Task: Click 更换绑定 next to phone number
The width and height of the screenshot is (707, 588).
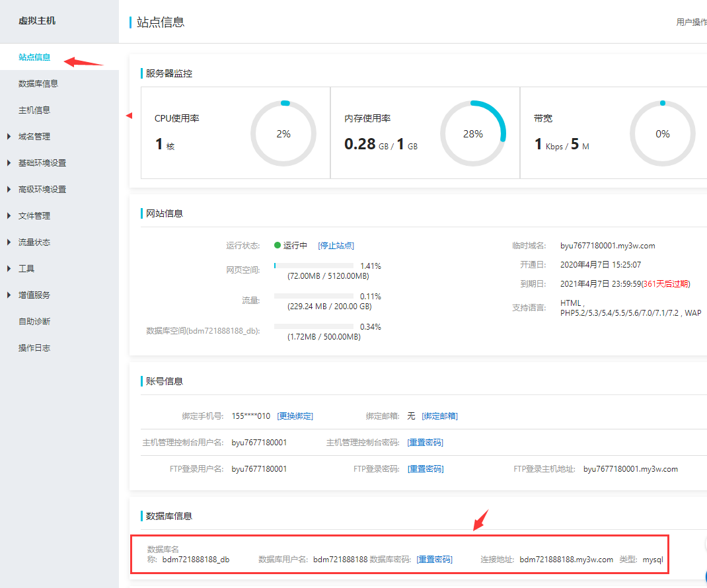Action: [x=295, y=416]
